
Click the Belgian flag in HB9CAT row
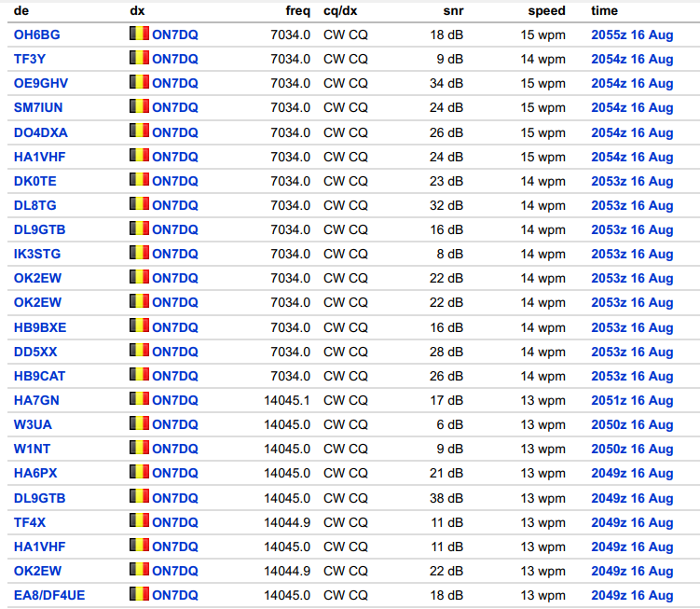pos(139,374)
